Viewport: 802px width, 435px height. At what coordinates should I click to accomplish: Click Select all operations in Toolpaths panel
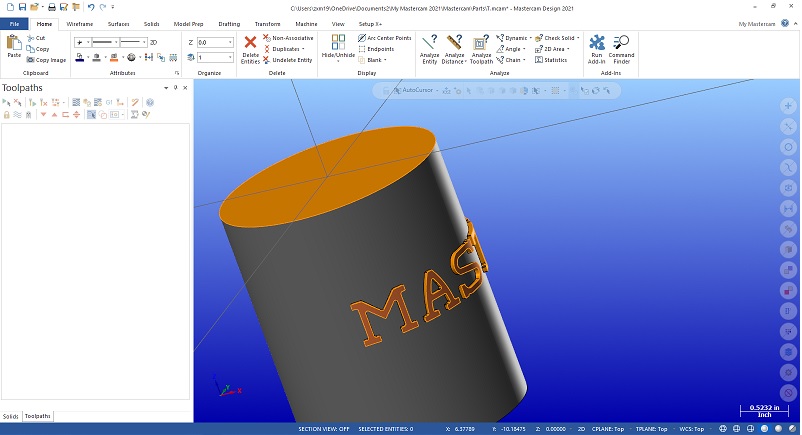pyautogui.click(x=6, y=102)
